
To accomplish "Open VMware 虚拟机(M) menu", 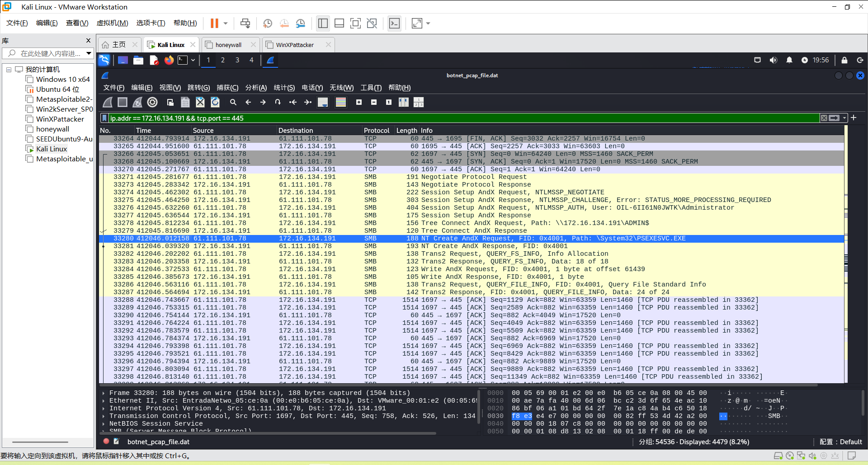I will (113, 23).
